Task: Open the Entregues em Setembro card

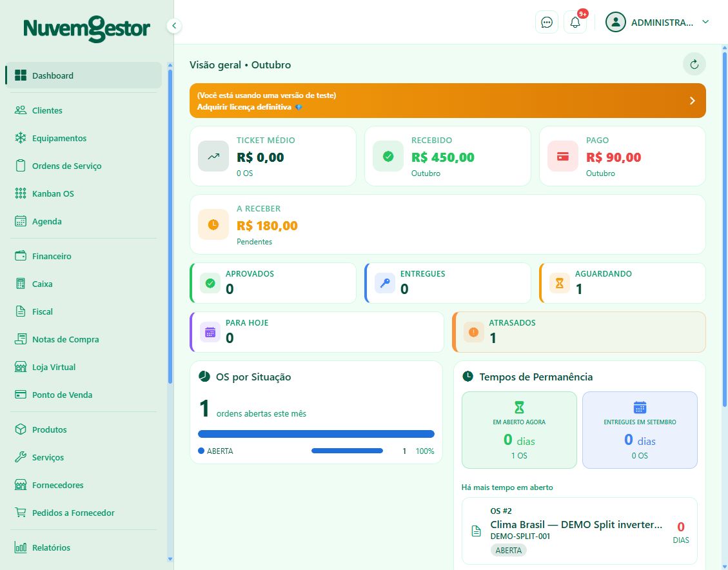Action: tap(640, 430)
